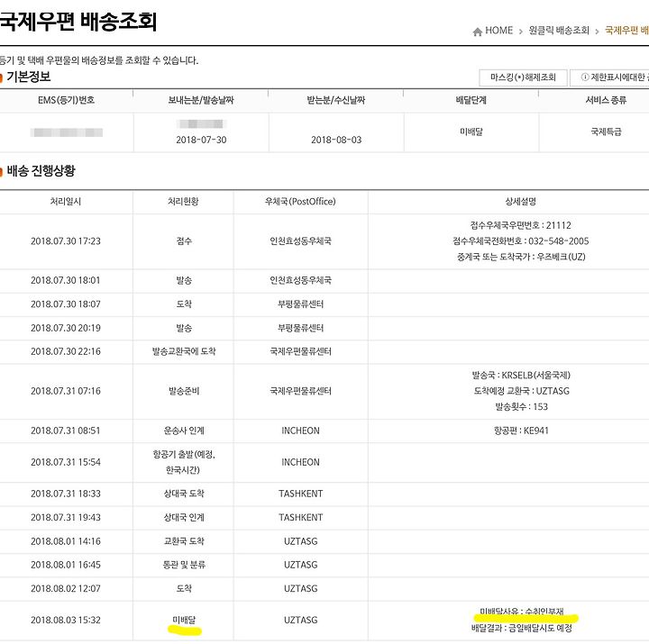Click the receive date 2018-08-03

pos(336,140)
